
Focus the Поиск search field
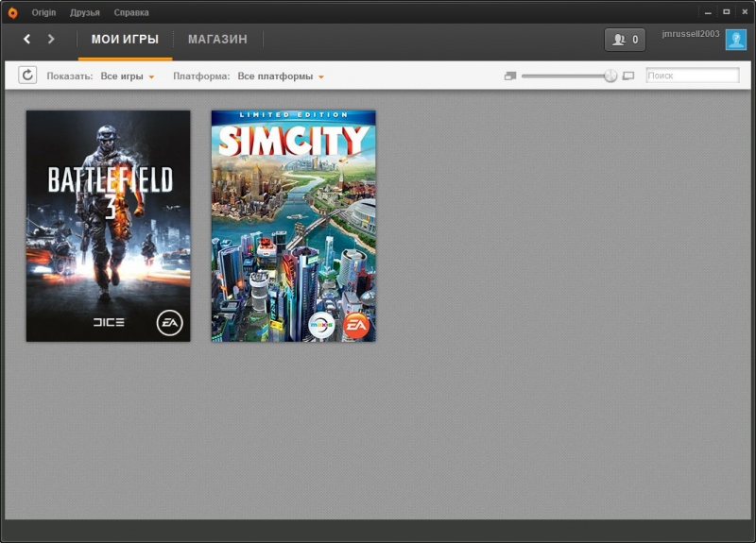693,76
